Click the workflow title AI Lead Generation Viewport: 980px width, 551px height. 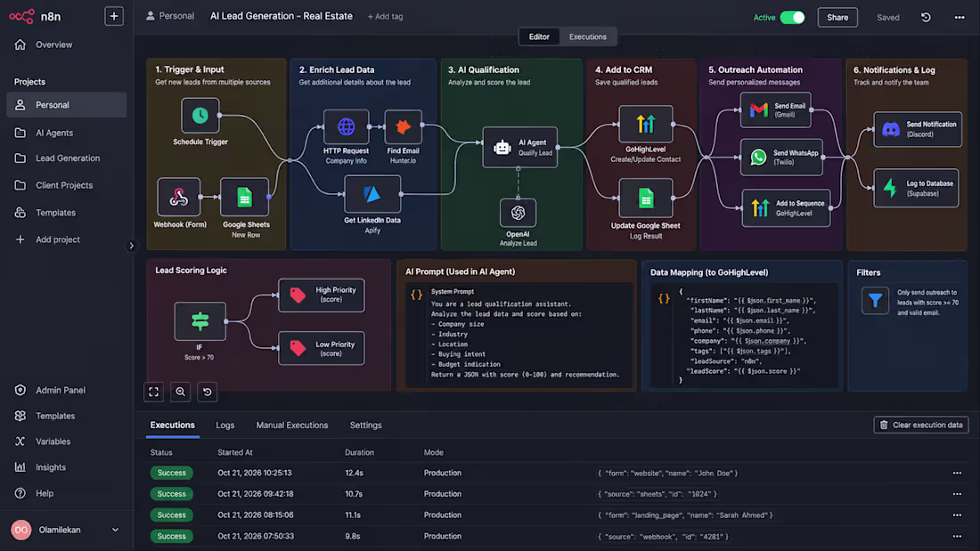click(282, 16)
